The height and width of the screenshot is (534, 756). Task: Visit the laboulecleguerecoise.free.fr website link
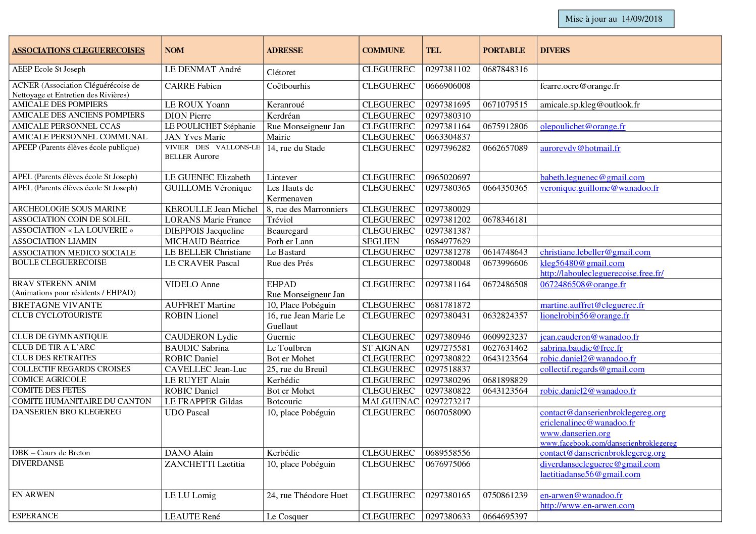(x=601, y=274)
